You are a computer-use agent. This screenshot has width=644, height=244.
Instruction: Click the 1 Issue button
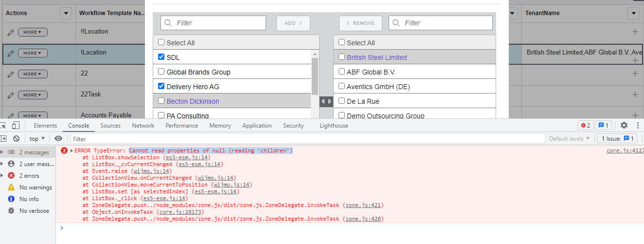616,139
